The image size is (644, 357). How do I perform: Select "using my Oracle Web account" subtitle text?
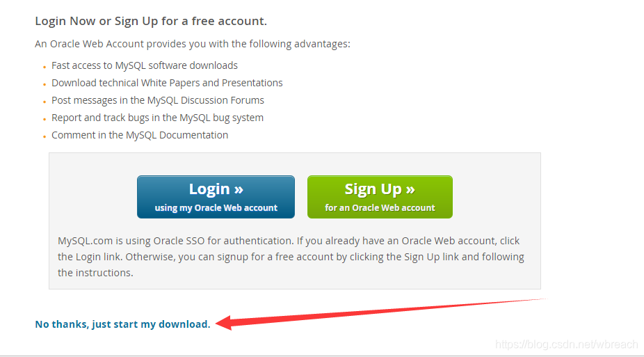pyautogui.click(x=216, y=208)
